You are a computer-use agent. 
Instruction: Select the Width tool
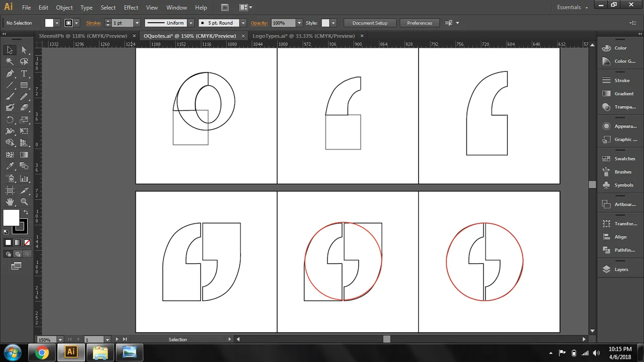[10, 131]
